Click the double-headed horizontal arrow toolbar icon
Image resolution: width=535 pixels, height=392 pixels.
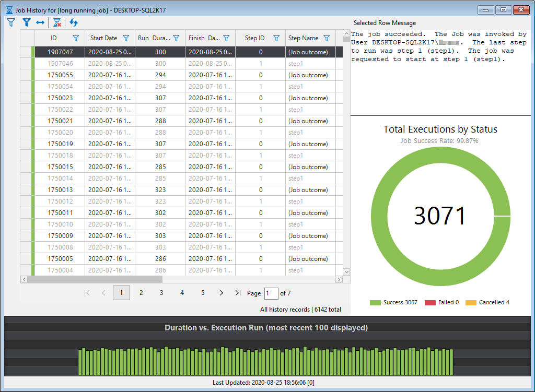40,23
